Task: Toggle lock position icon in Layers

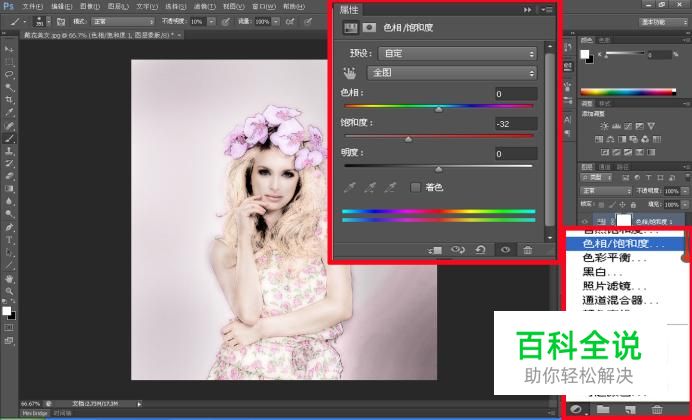Action: (x=622, y=205)
